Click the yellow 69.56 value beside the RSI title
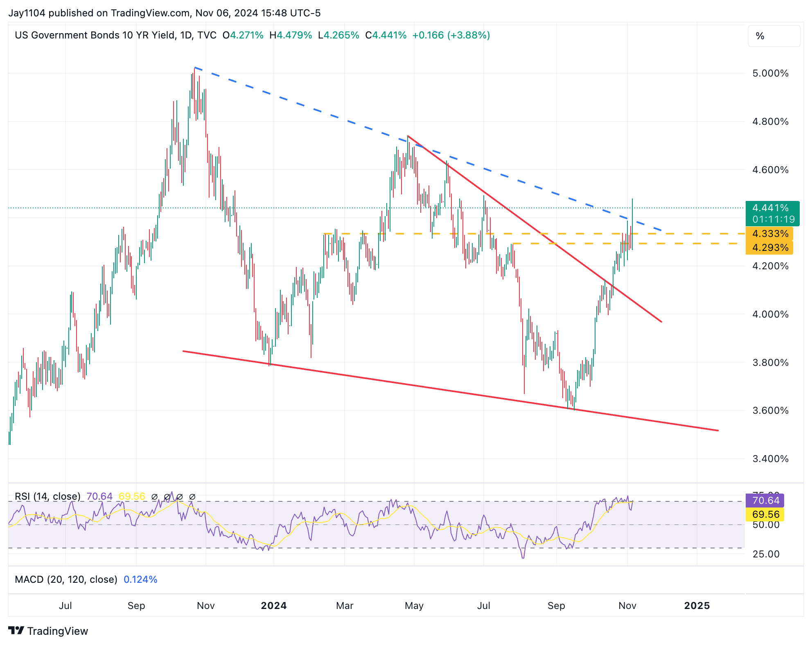Screen dimensions: 812x645 tap(132, 496)
